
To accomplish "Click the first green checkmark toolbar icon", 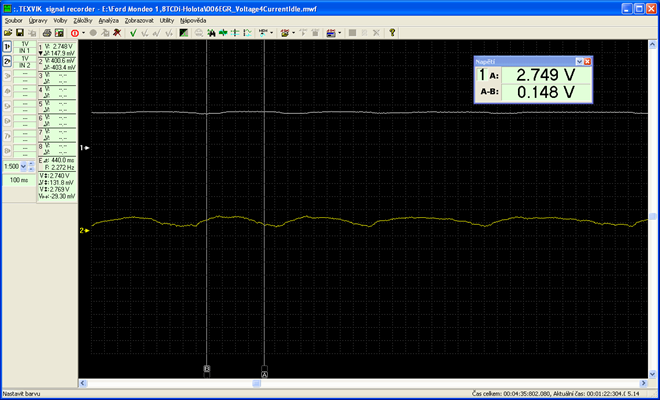I will pyautogui.click(x=133, y=33).
